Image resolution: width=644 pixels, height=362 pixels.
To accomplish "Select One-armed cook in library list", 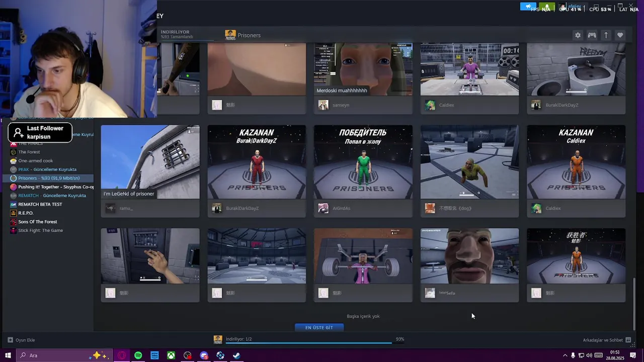I will coord(35,160).
